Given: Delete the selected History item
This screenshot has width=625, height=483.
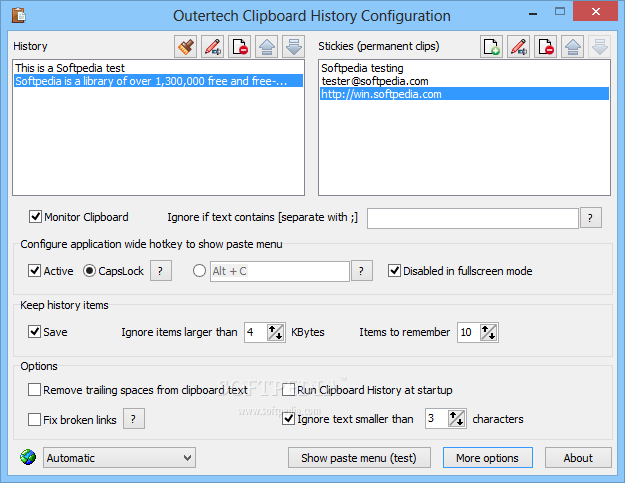Looking at the screenshot, I should pyautogui.click(x=240, y=47).
